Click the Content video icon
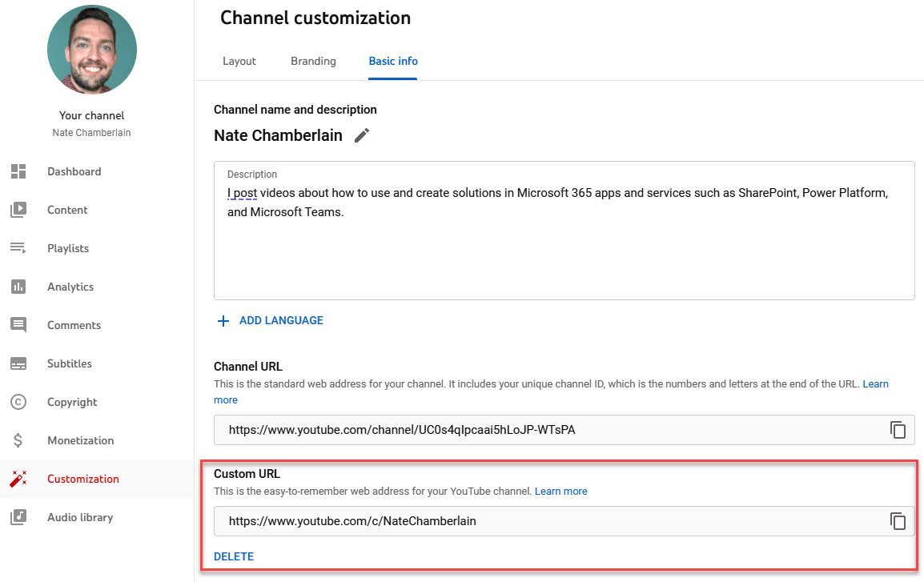 coord(18,210)
